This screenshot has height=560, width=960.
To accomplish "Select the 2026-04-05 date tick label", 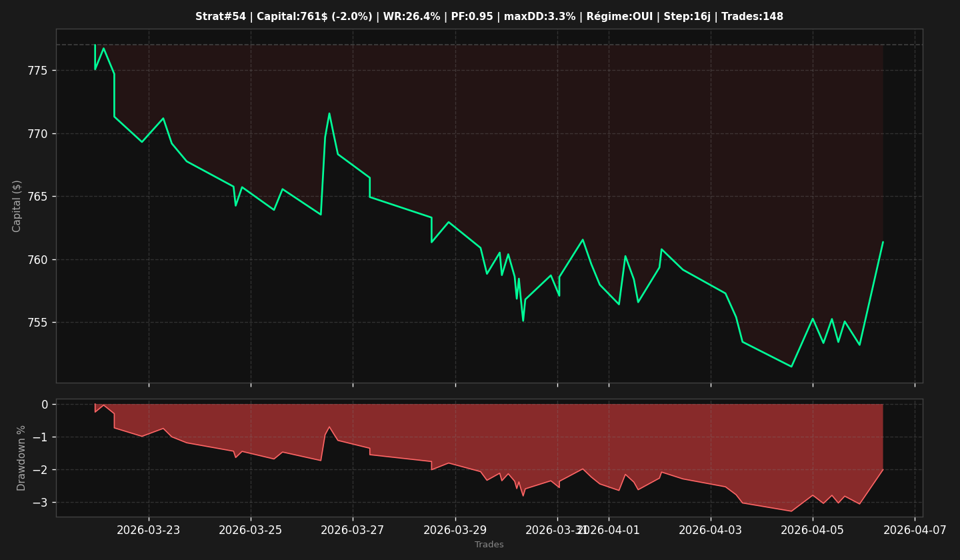I will (813, 530).
